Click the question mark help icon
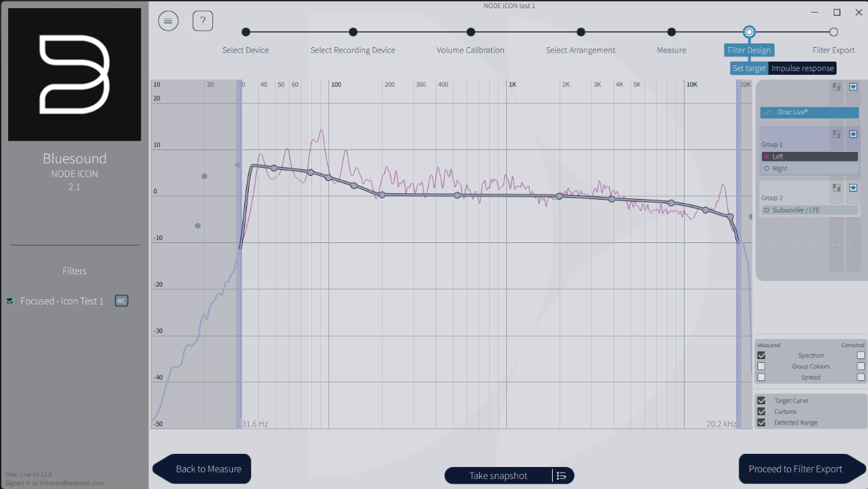Image resolution: width=868 pixels, height=489 pixels. [x=202, y=20]
